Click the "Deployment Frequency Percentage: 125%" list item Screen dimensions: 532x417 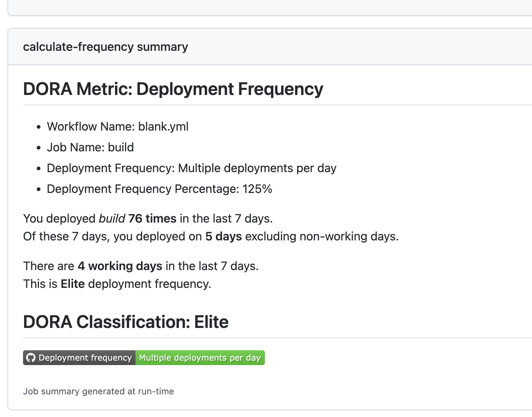click(160, 189)
